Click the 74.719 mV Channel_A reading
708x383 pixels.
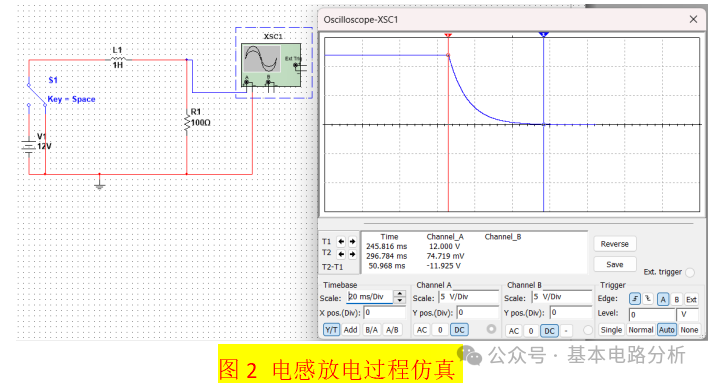pyautogui.click(x=445, y=256)
